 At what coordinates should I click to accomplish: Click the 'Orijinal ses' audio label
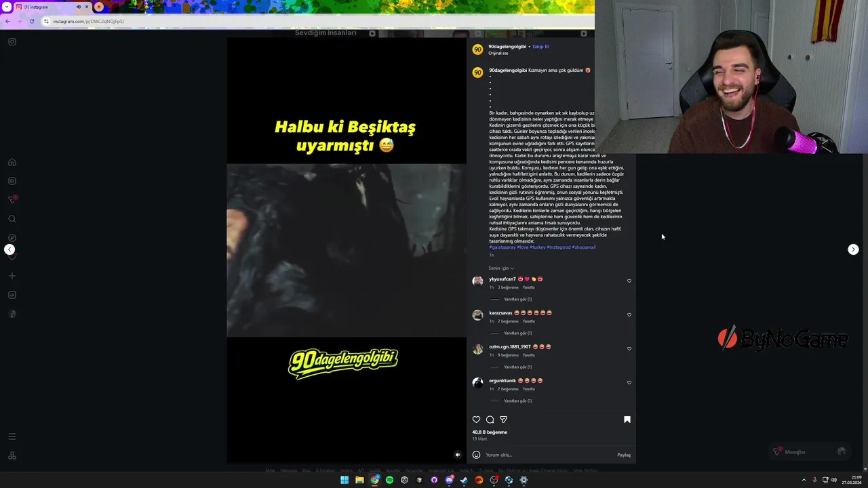coord(498,53)
